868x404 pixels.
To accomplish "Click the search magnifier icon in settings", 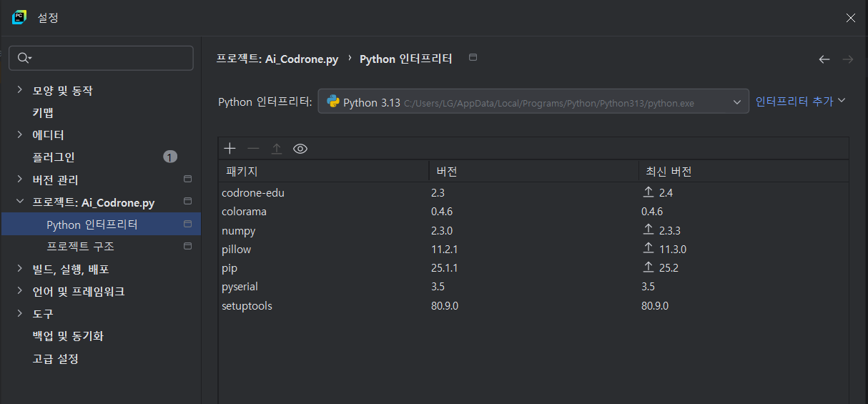I will (24, 59).
